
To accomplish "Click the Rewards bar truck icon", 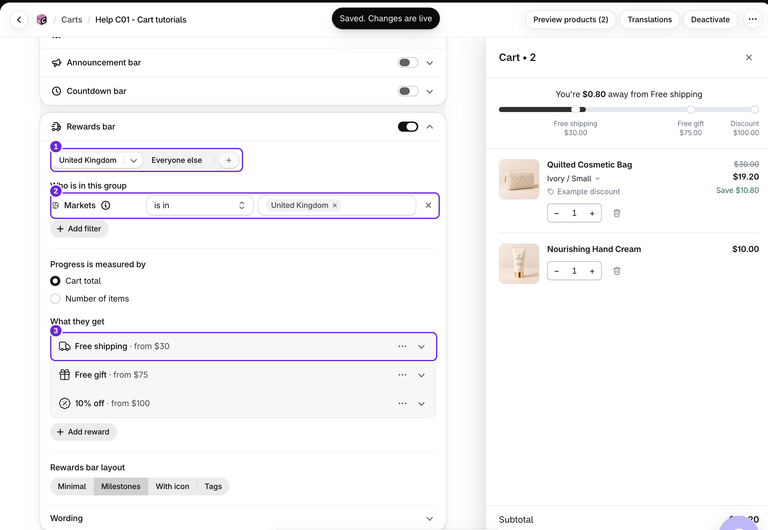I will tap(56, 127).
